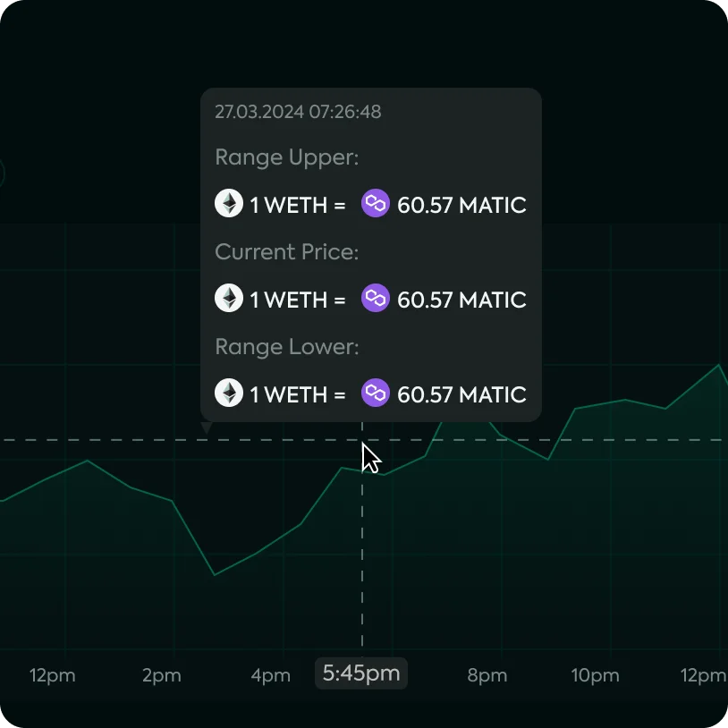Screen dimensions: 728x728
Task: Click the topmost Ethereum logo in the tooltip
Action: pyautogui.click(x=229, y=203)
